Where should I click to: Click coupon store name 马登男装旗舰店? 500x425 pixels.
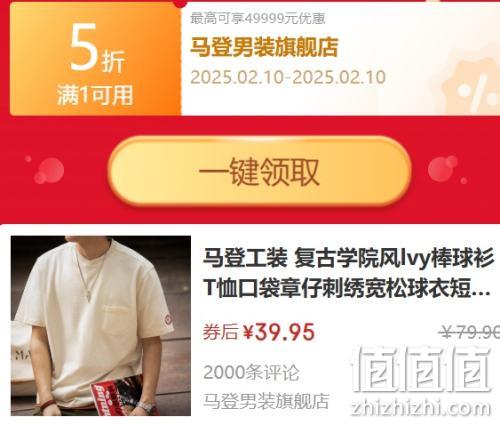click(264, 47)
